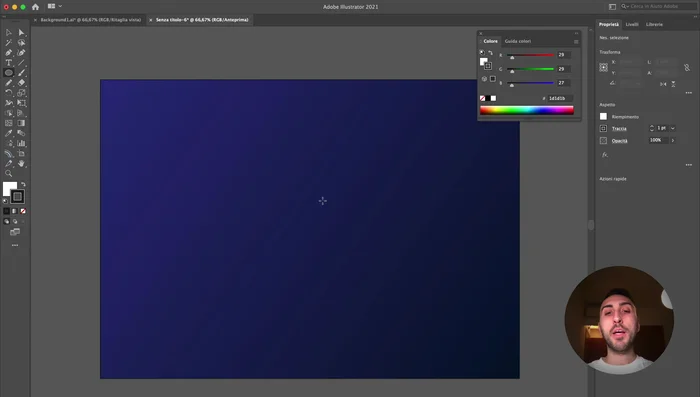The width and height of the screenshot is (700, 397).
Task: Select the Free Transform tool
Action: point(21,103)
